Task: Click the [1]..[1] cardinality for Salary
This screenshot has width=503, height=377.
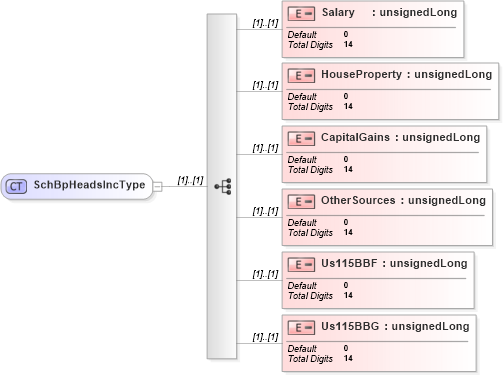Action: (265, 23)
